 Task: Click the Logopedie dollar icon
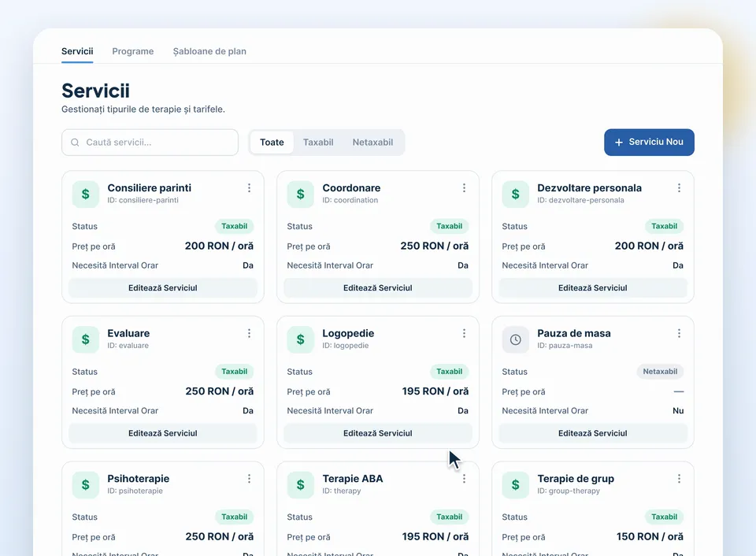point(300,339)
